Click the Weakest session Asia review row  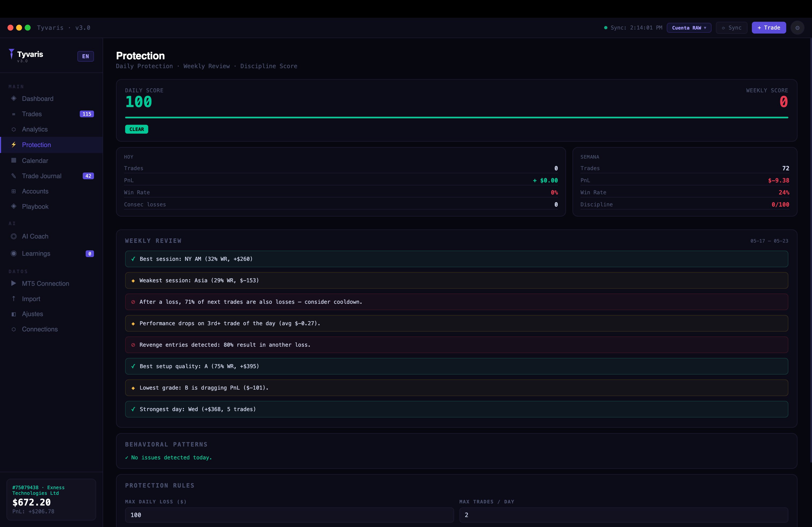click(456, 281)
